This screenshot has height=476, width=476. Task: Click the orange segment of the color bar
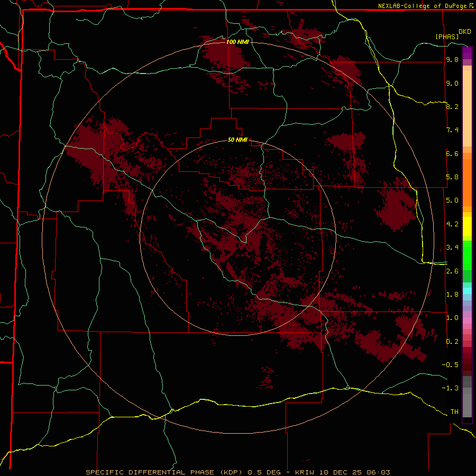(x=467, y=182)
